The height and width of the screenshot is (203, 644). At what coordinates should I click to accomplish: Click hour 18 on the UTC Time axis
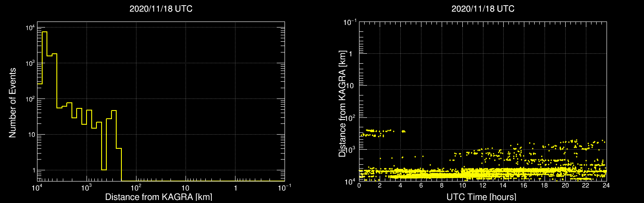(x=545, y=185)
